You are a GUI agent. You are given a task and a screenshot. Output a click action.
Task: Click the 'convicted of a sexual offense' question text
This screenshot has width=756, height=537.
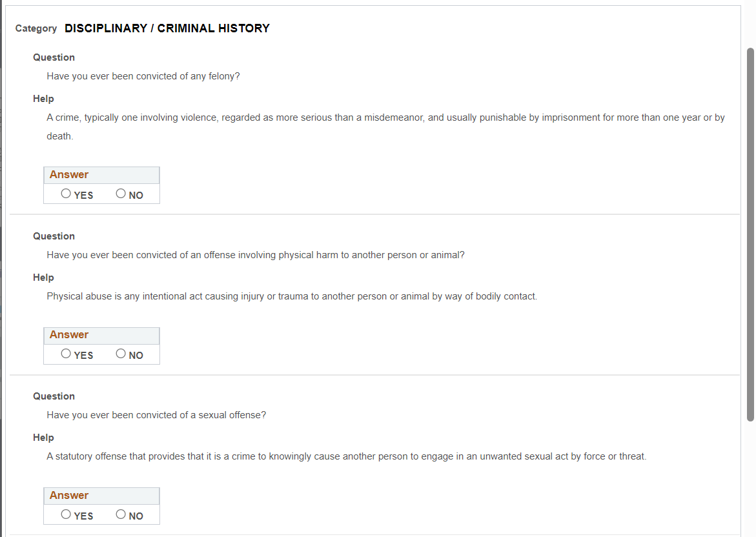coord(156,415)
